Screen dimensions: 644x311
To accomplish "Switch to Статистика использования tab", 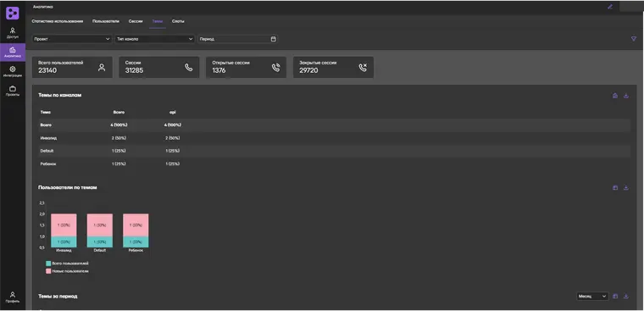I will coord(58,21).
